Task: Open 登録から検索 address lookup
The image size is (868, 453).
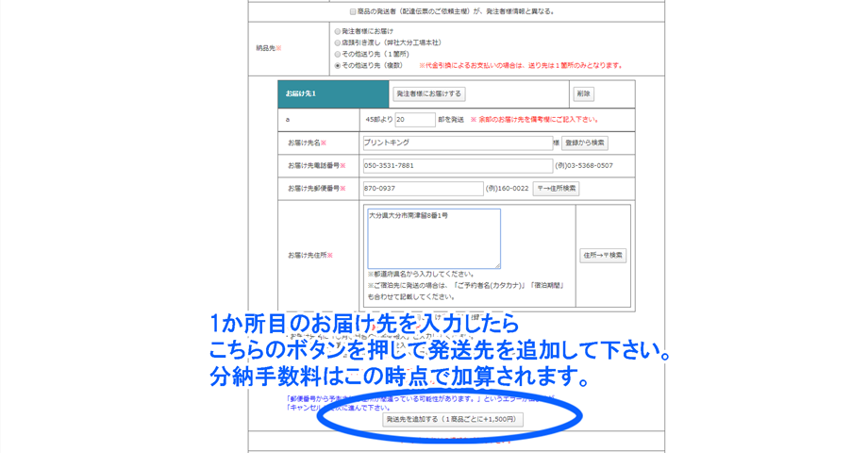Action: (585, 143)
